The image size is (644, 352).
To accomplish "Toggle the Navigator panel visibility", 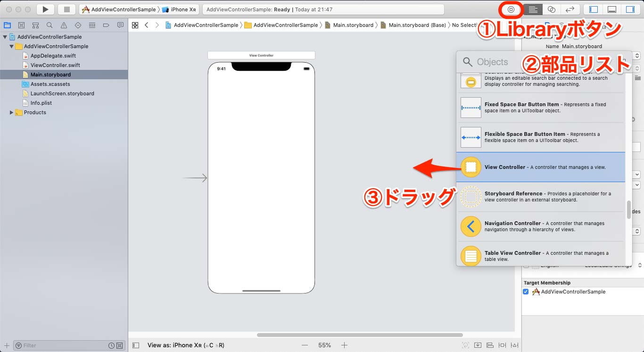I will coord(594,9).
